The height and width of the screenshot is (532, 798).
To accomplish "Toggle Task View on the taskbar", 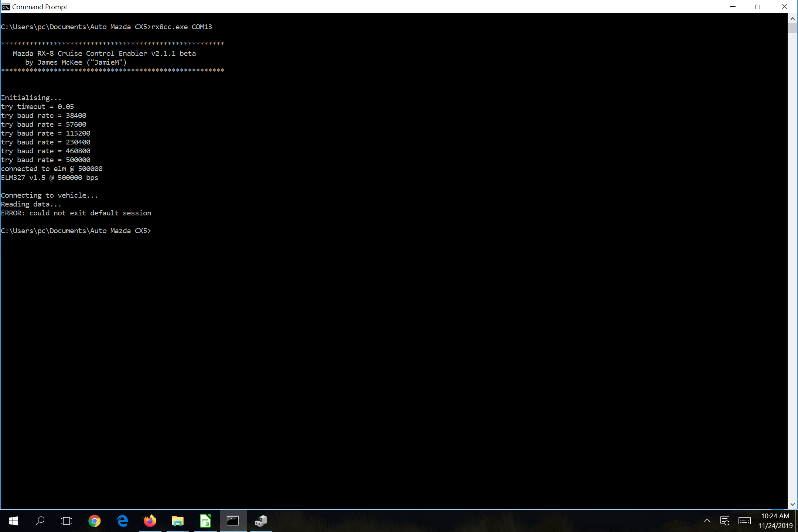I will pos(66,521).
